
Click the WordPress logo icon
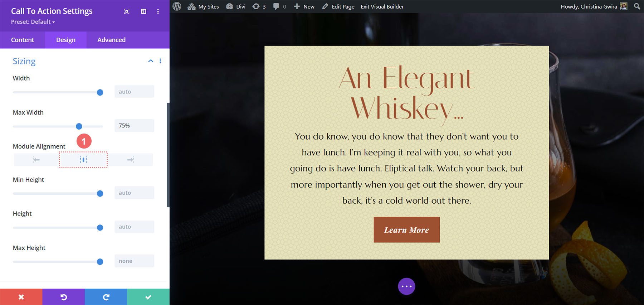(x=177, y=6)
